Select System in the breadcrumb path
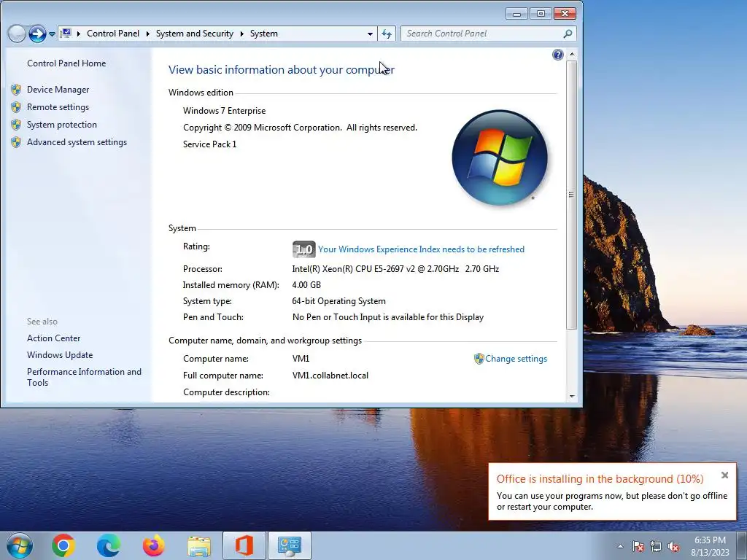The image size is (747, 560). click(x=263, y=34)
